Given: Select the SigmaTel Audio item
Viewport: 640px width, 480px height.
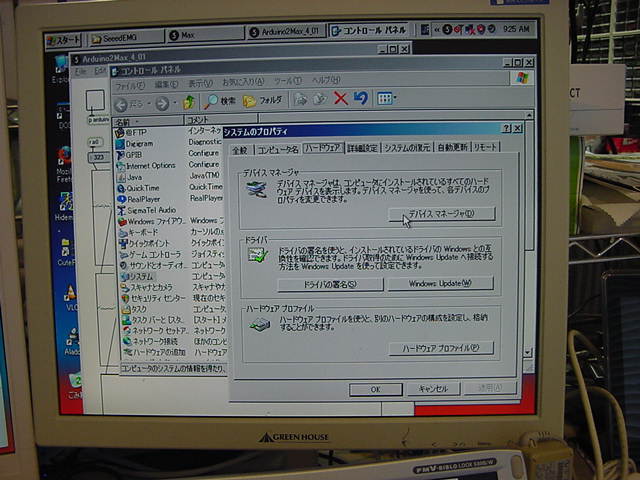Looking at the screenshot, I should tap(147, 211).
